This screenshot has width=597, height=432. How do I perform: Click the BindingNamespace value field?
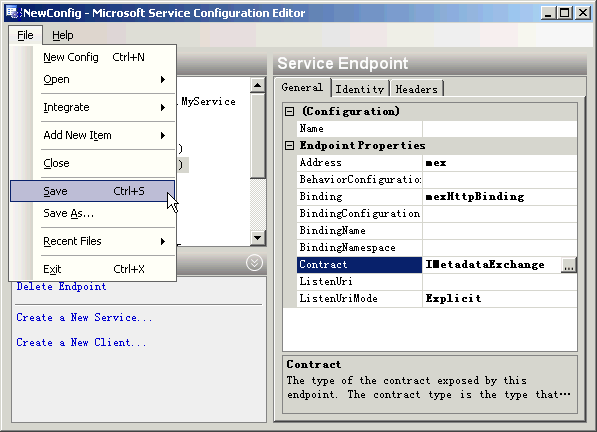[x=499, y=247]
